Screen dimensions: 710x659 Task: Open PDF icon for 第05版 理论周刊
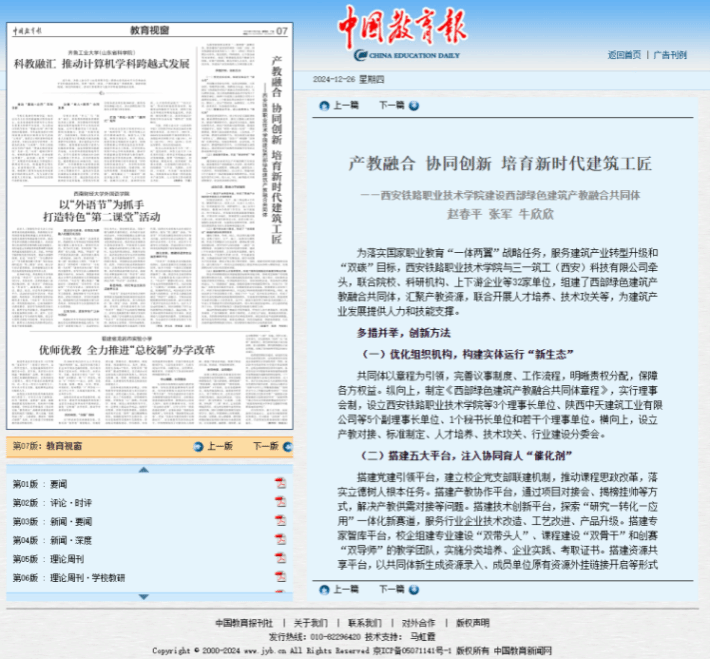pos(280,558)
